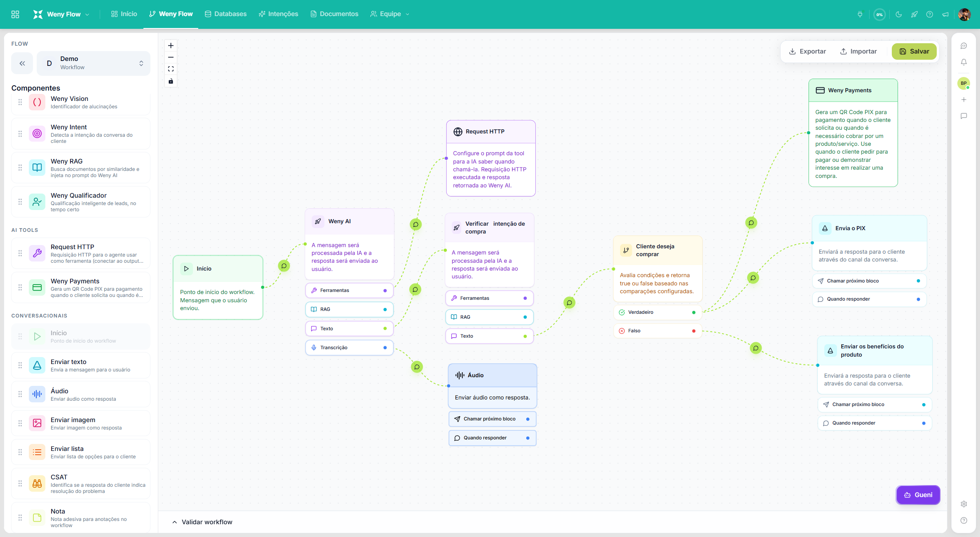Open settings gear in right sidebar
The width and height of the screenshot is (980, 537).
pos(964,504)
